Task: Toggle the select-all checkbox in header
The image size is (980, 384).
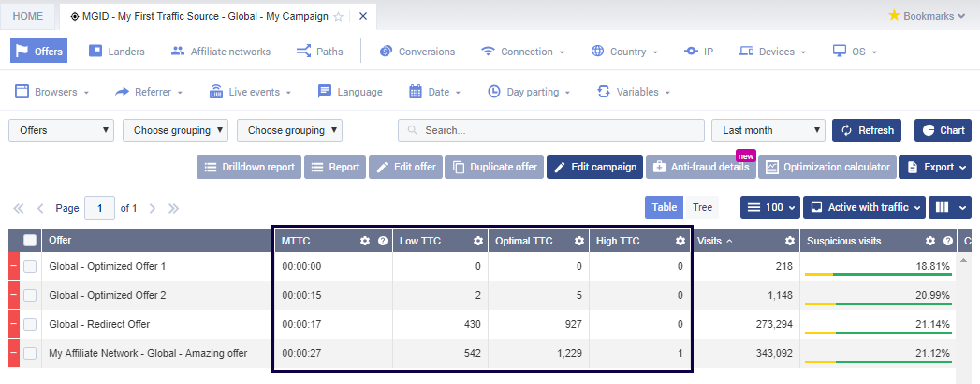Action: pos(30,241)
